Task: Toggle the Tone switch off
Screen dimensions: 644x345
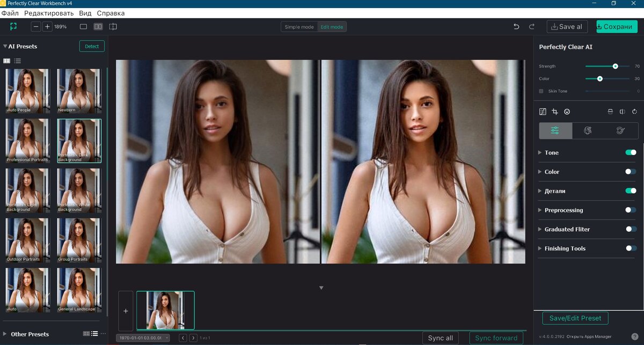Action: coord(631,152)
